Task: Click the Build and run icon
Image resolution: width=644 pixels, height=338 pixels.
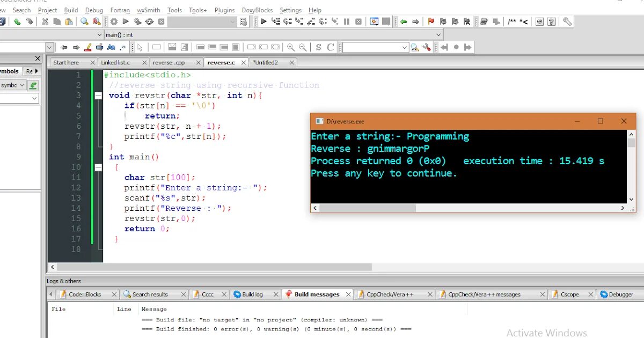Action: pyautogui.click(x=137, y=21)
